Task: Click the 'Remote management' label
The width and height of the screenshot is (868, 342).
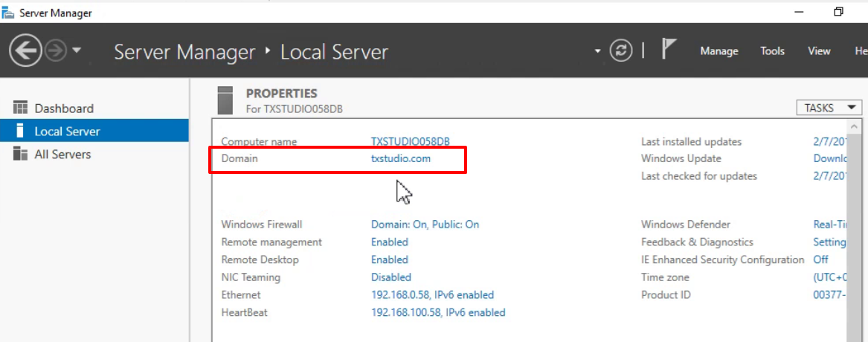Action: (x=271, y=242)
